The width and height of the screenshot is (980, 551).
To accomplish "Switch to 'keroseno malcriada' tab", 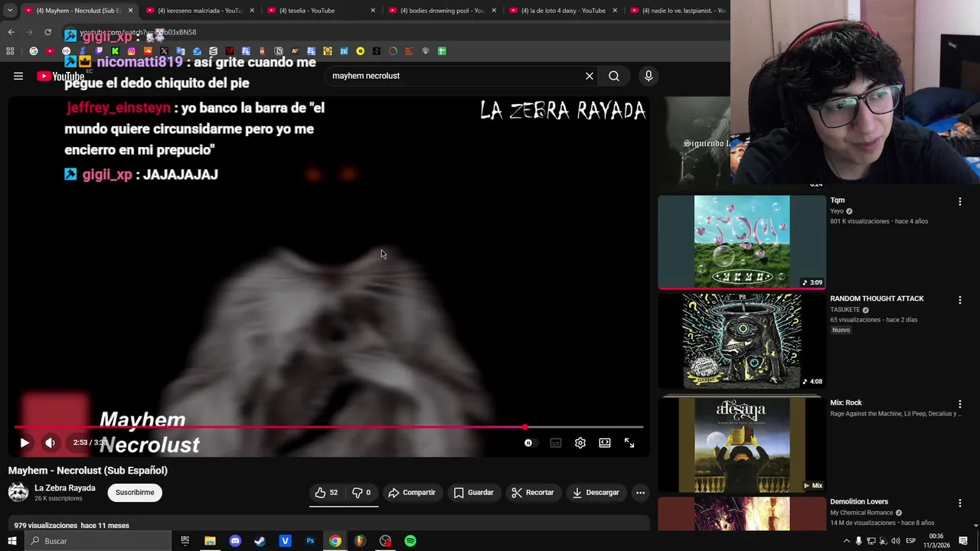I will [x=199, y=10].
